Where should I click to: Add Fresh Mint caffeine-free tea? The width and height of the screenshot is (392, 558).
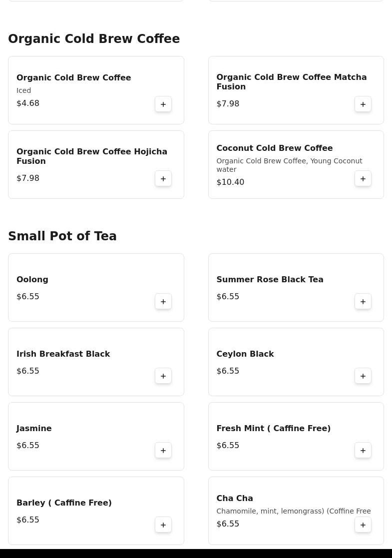[363, 450]
